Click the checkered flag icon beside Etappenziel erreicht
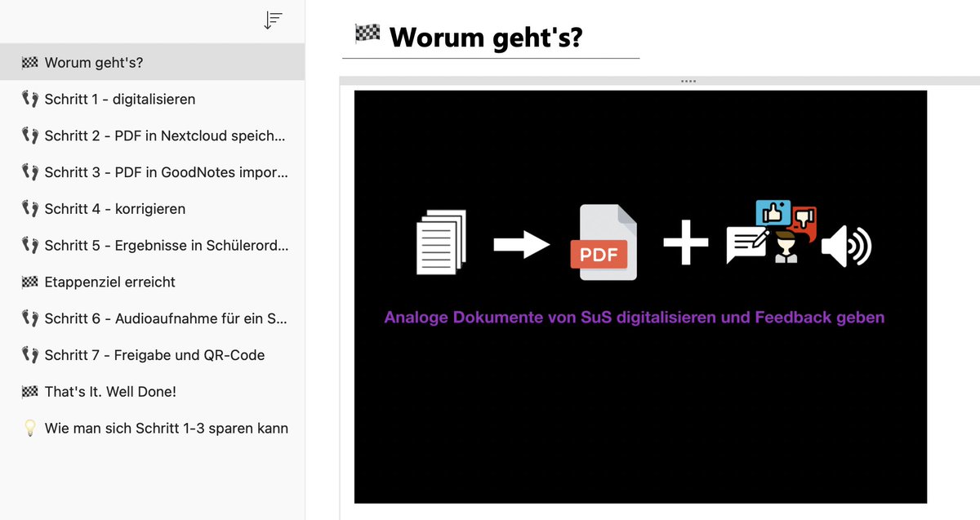 29,282
